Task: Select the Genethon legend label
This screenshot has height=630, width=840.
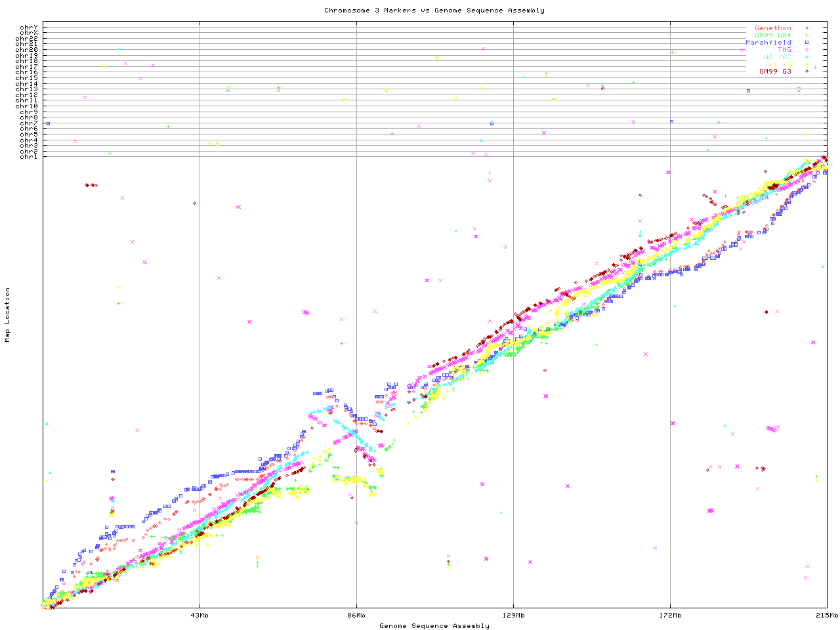Action: (772, 28)
